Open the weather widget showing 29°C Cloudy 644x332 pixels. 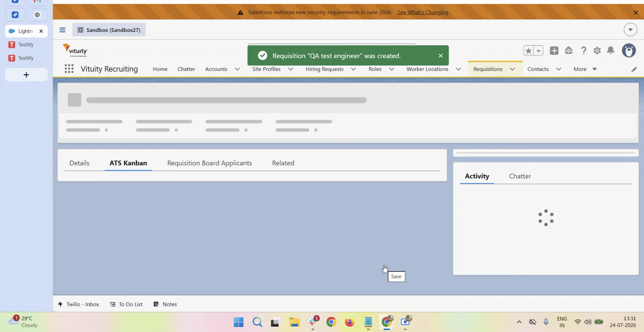(24, 322)
